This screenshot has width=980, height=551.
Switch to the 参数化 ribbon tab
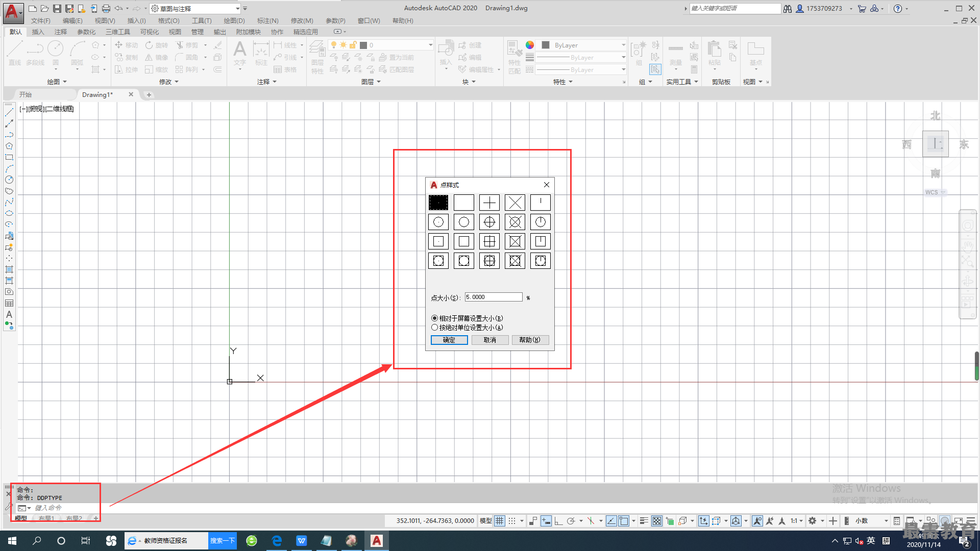coord(86,32)
